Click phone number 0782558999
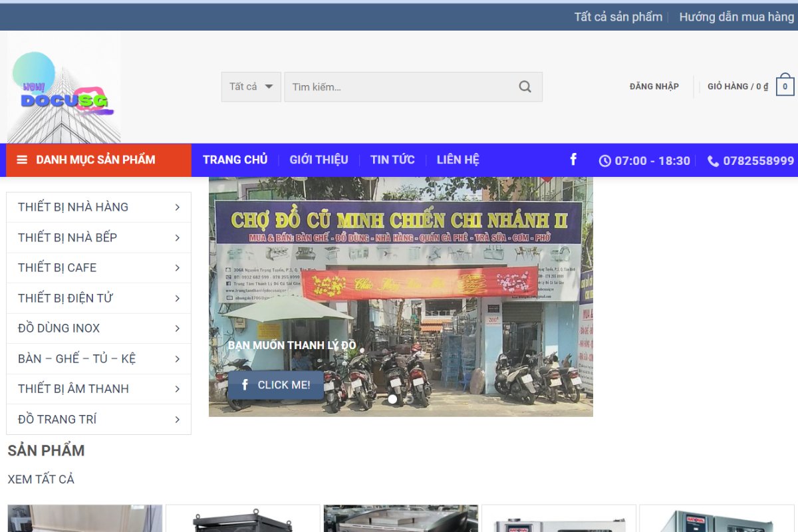The height and width of the screenshot is (532, 798). coord(758,161)
